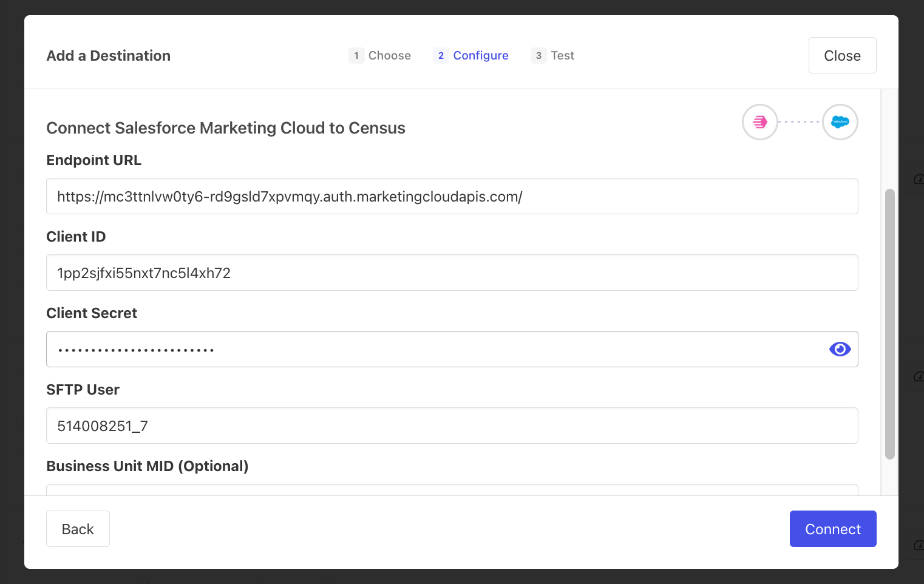The image size is (924, 584).
Task: Click the dialog's vertical scrollbar thumb
Action: click(x=889, y=324)
